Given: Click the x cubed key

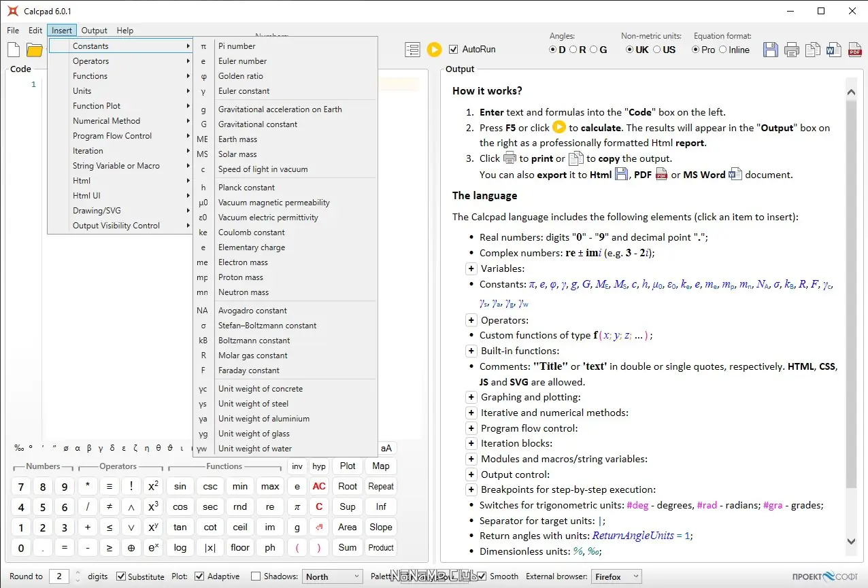Looking at the screenshot, I should [154, 506].
